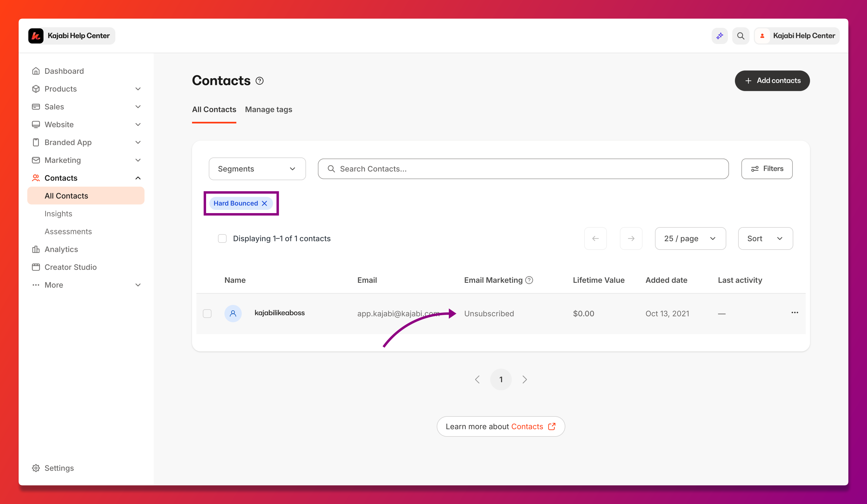Viewport: 867px width, 504px height.
Task: Open the 25 / page dropdown
Action: [x=690, y=238]
